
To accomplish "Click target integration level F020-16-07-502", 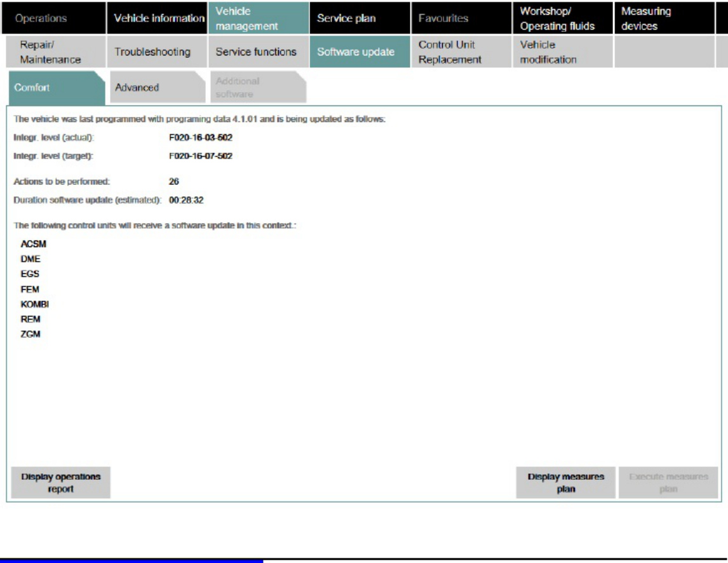I will [x=201, y=156].
